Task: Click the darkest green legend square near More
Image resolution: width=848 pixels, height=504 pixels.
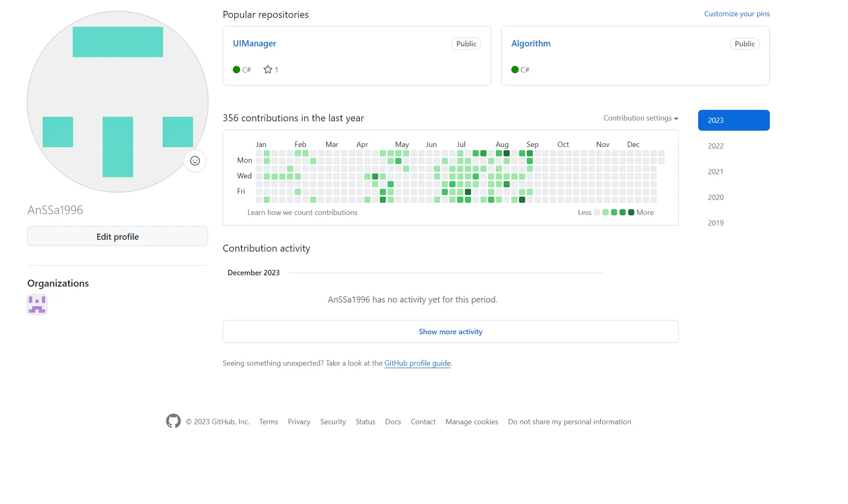Action: coord(631,212)
